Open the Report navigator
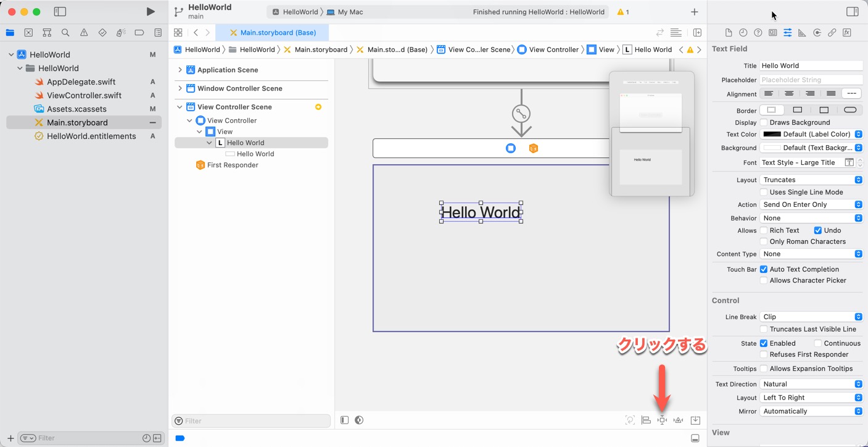This screenshot has height=447, width=868. 158,33
